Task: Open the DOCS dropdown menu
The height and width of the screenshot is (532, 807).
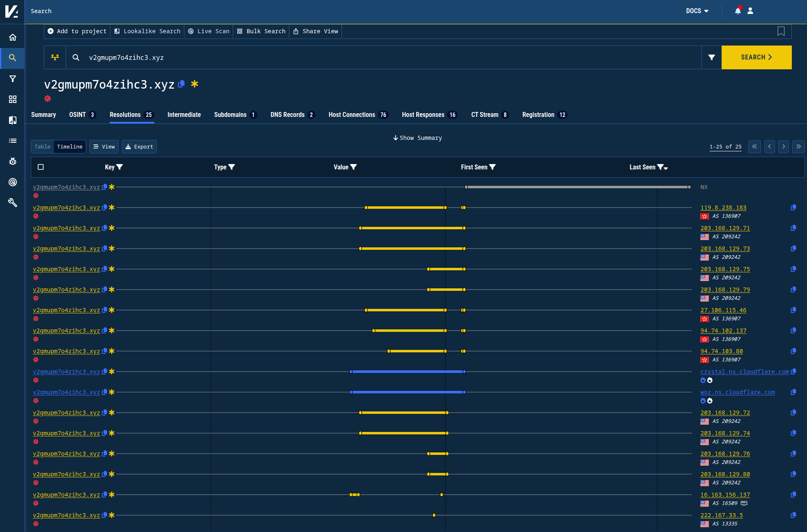Action: [x=697, y=11]
